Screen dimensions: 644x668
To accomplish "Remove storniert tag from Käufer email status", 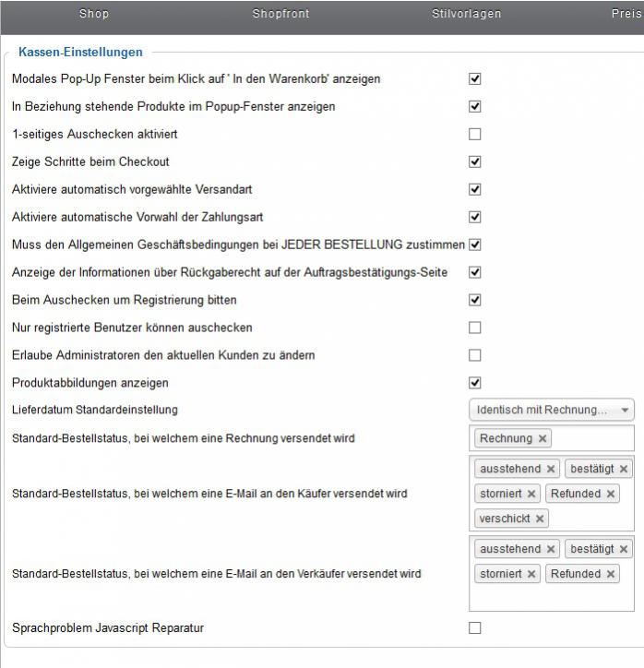I will pos(531,495).
